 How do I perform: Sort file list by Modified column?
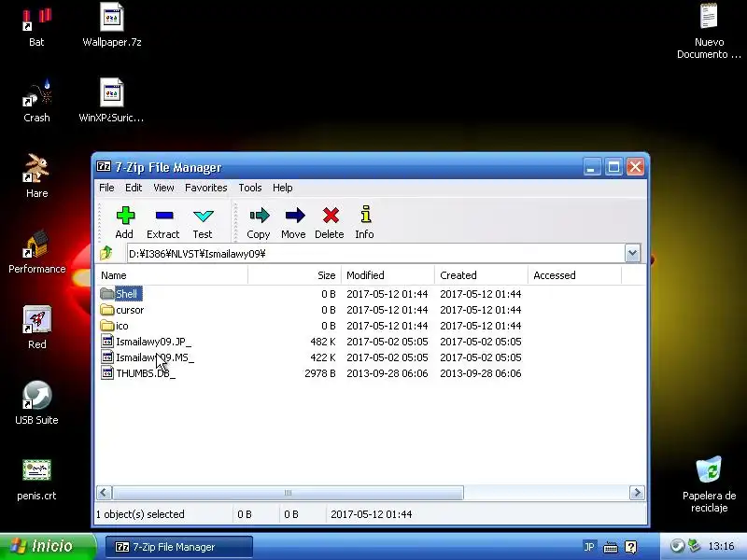click(x=388, y=275)
